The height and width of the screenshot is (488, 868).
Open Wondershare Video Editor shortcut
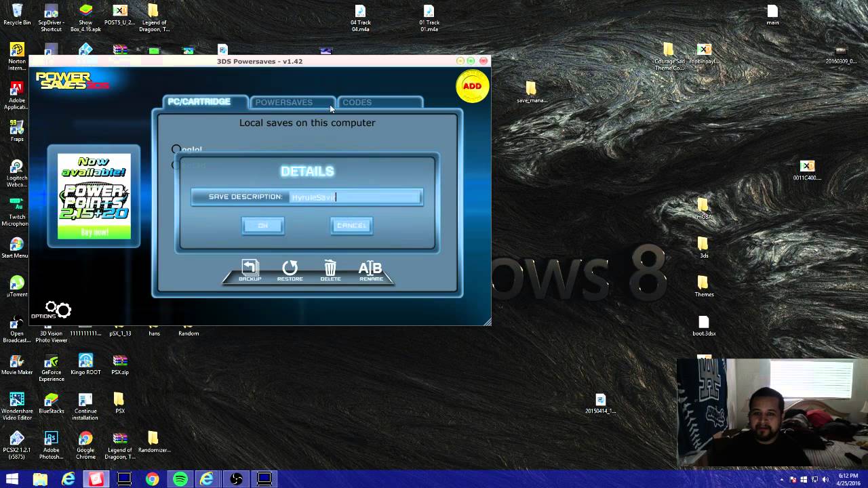point(17,407)
